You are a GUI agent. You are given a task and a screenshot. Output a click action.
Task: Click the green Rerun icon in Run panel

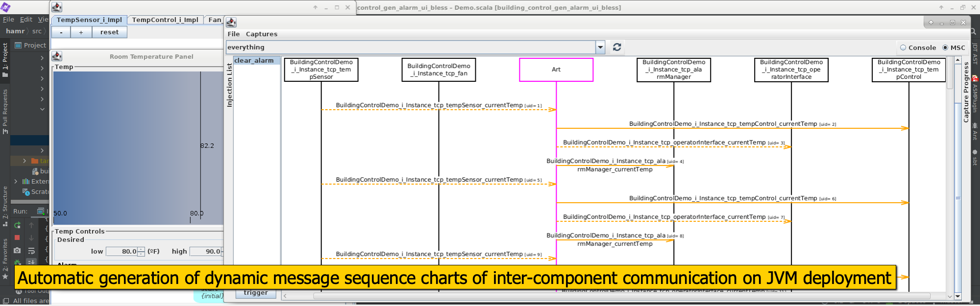tap(17, 225)
